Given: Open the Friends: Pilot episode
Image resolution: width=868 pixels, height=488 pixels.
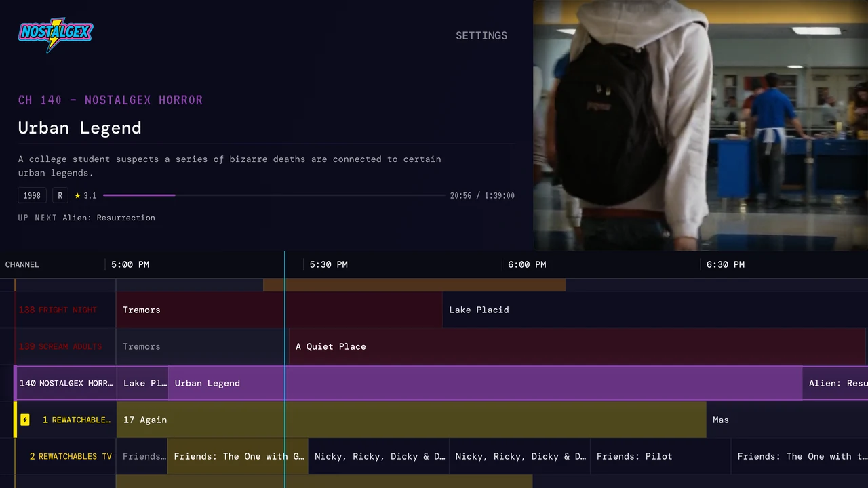Looking at the screenshot, I should click(x=660, y=456).
